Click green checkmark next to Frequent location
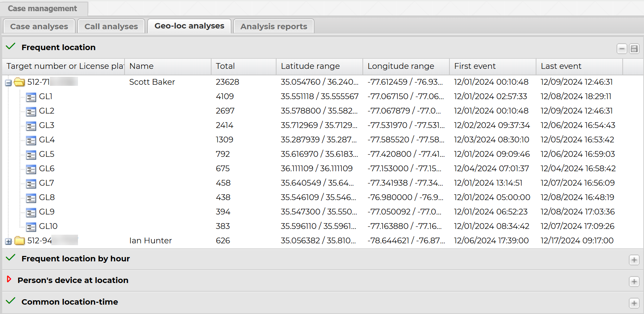Viewport: 644px width, 314px height. click(x=11, y=47)
